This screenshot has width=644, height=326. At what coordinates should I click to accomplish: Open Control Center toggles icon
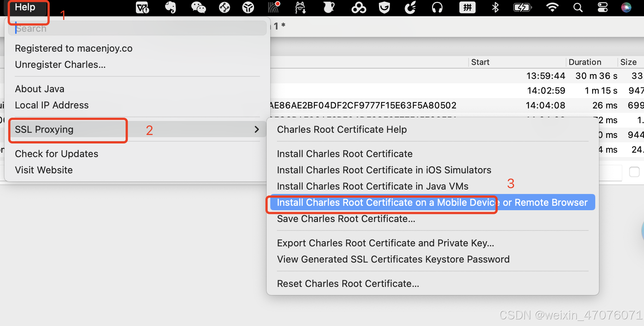tap(603, 7)
